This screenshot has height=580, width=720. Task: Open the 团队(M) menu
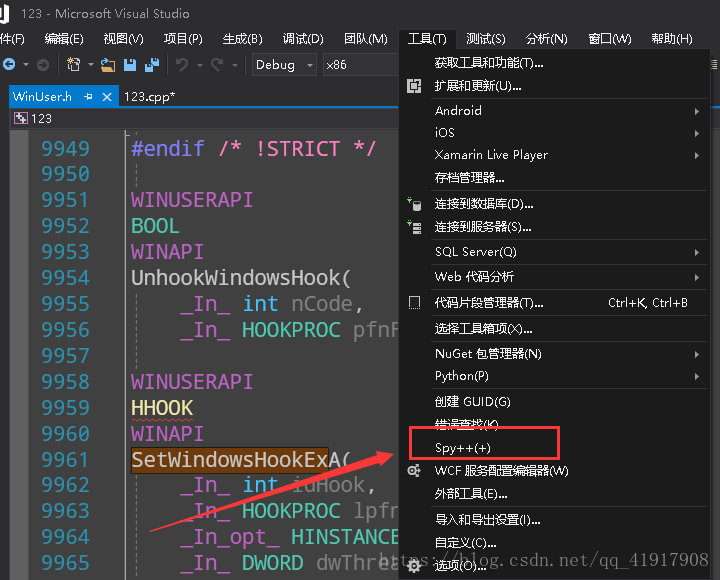[x=366, y=39]
